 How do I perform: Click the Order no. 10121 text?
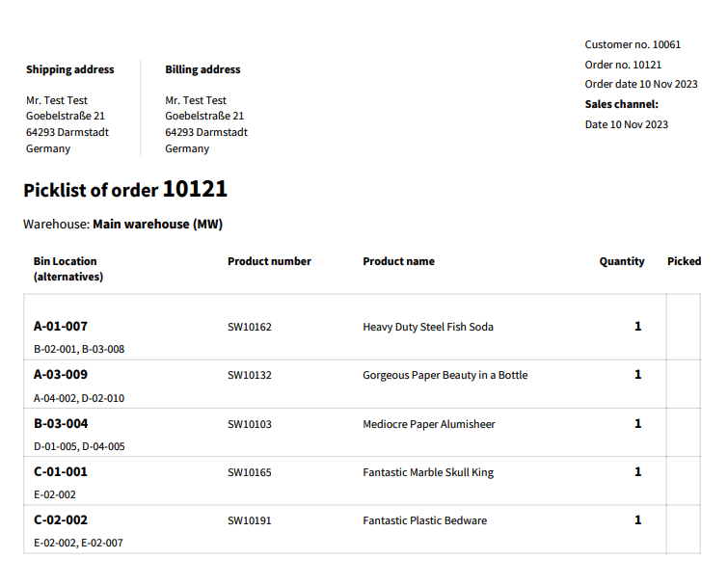coord(623,65)
